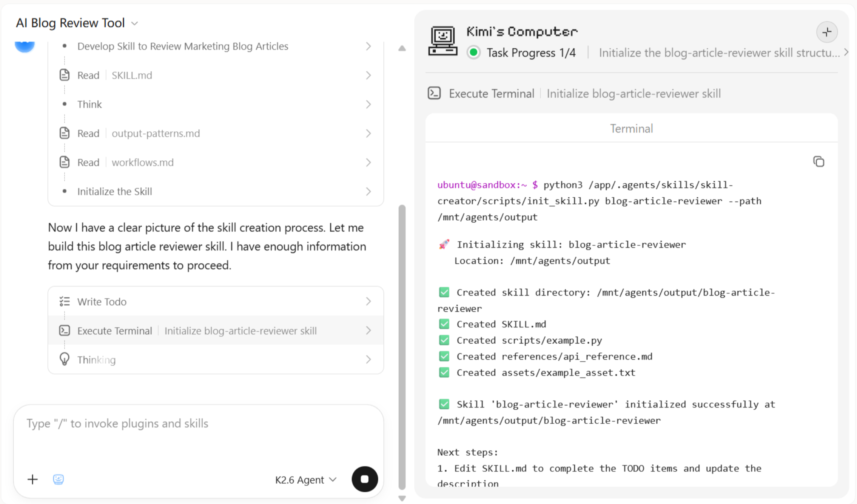Focus the message input field
The width and height of the screenshot is (857, 504).
pyautogui.click(x=199, y=433)
